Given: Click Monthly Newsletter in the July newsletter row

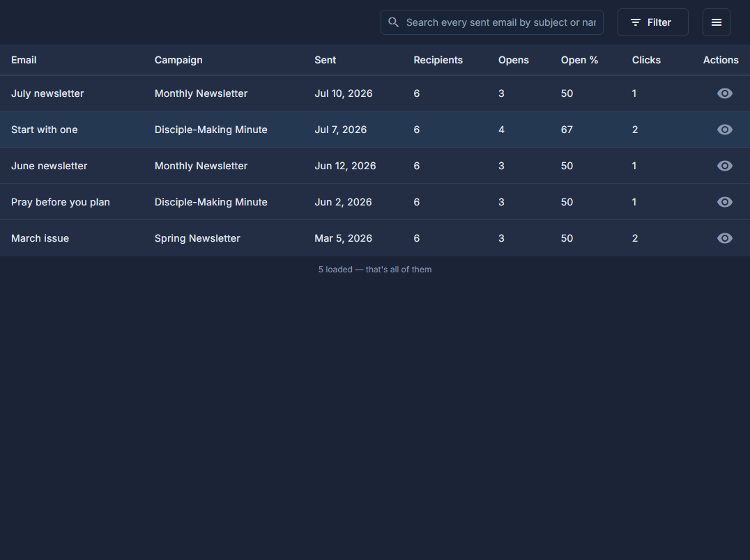Looking at the screenshot, I should [201, 93].
